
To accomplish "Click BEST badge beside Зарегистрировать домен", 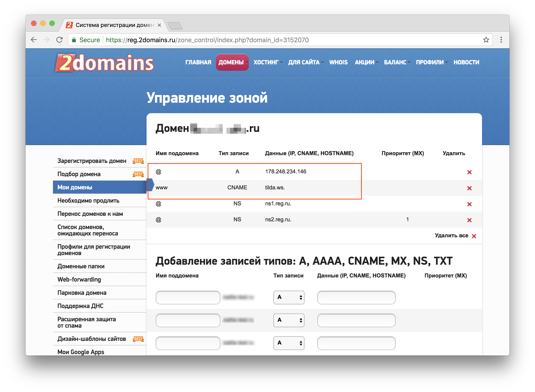I will tap(138, 161).
